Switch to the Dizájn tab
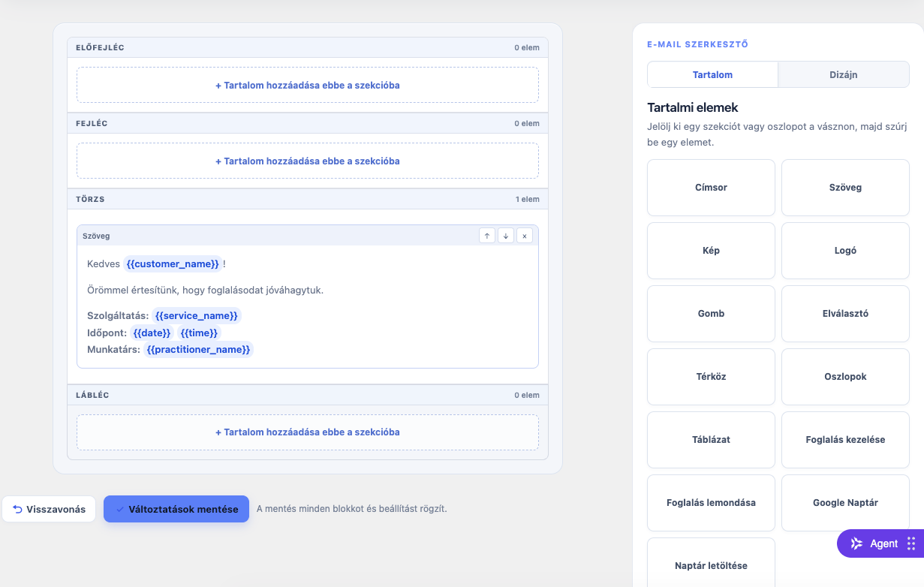This screenshot has height=587, width=924. click(843, 75)
